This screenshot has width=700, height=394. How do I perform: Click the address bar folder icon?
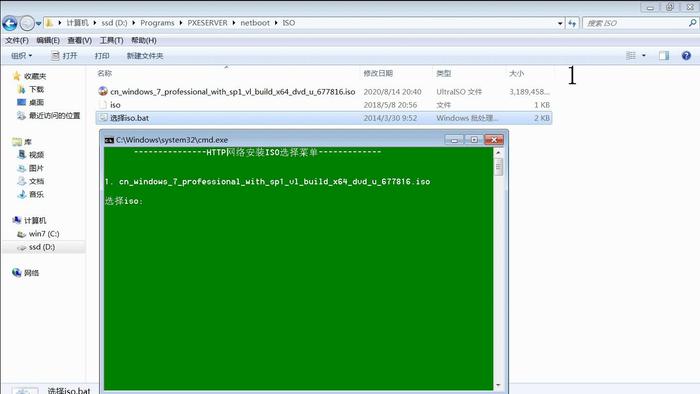coord(50,23)
